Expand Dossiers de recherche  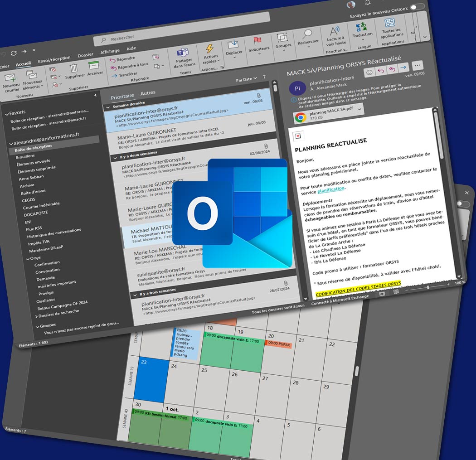[36, 316]
